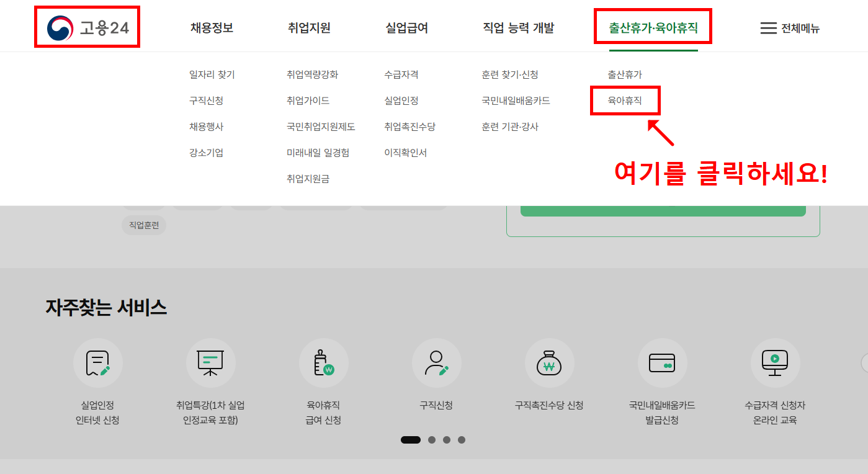Image resolution: width=868 pixels, height=474 pixels.
Task: Select the 실업인정 인터넷 신청 document icon
Action: pos(98,363)
